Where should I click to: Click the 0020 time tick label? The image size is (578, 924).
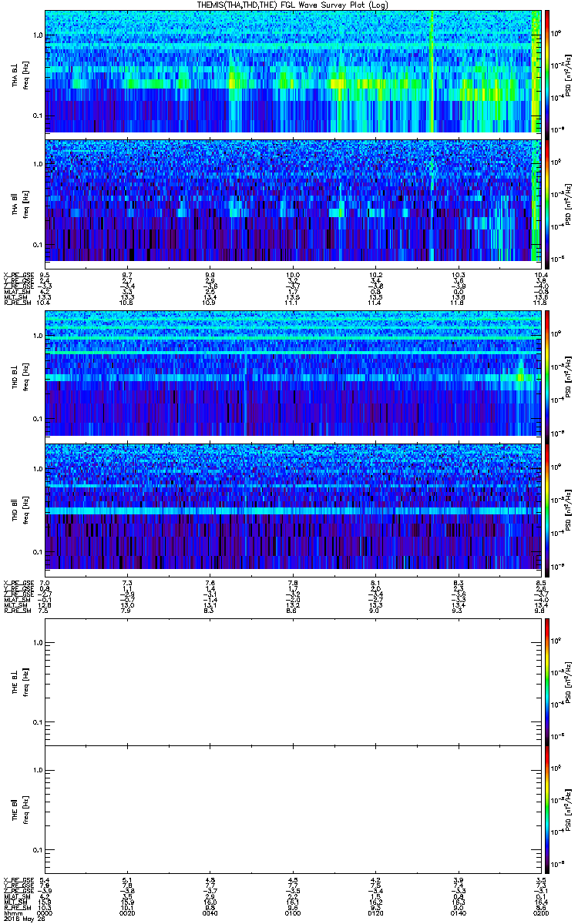point(128,912)
